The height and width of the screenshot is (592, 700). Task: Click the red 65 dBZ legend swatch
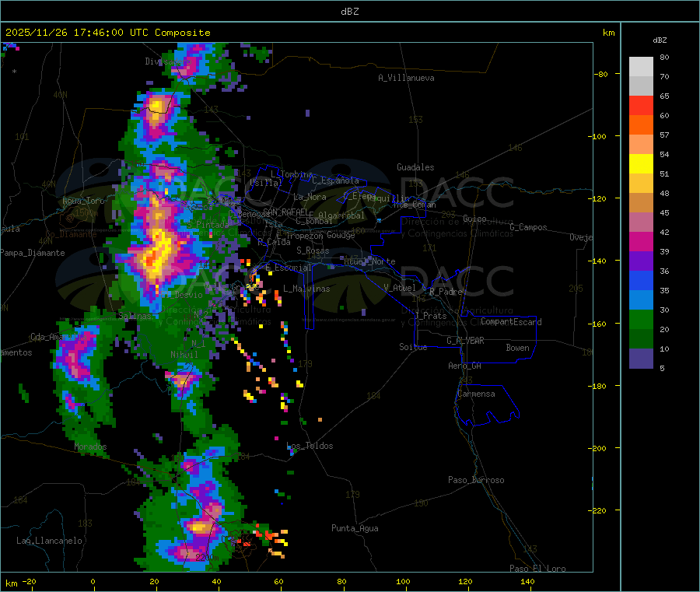pos(641,105)
